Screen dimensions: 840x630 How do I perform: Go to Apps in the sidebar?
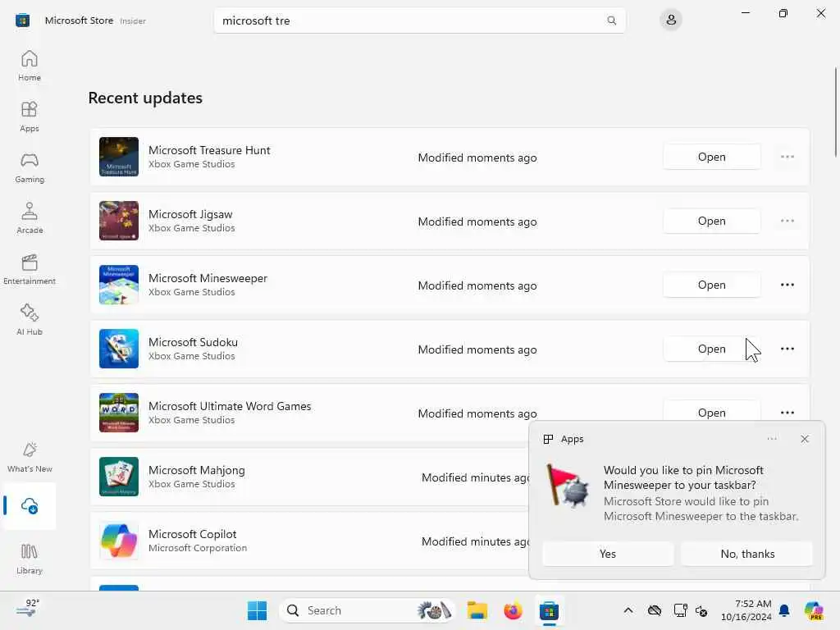pyautogui.click(x=30, y=116)
